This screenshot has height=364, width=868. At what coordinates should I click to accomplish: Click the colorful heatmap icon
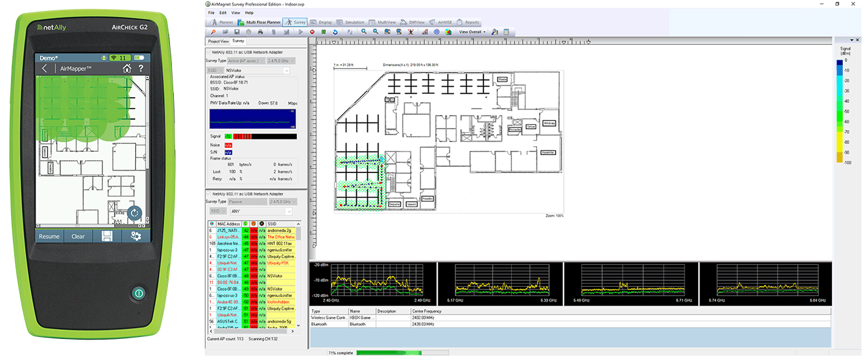pyautogui.click(x=448, y=32)
